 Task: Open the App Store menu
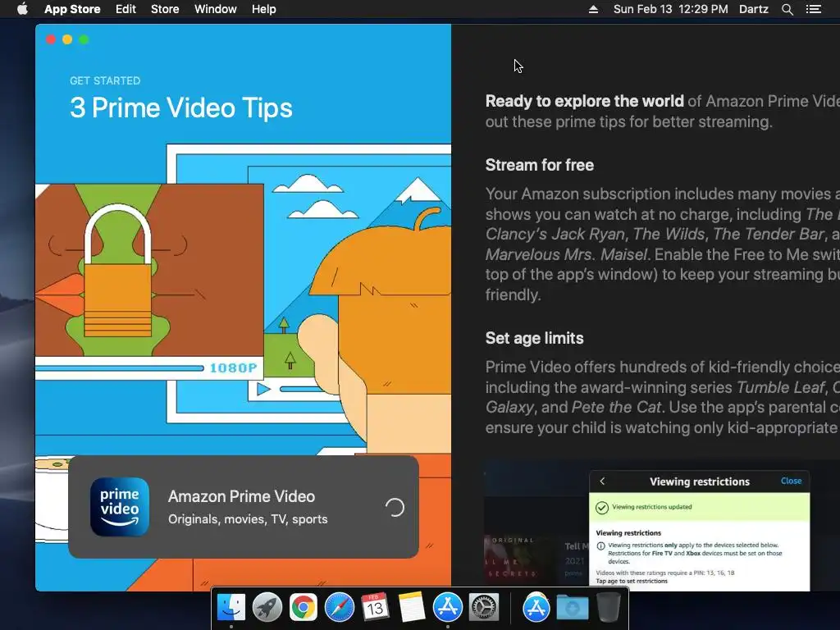pos(72,9)
